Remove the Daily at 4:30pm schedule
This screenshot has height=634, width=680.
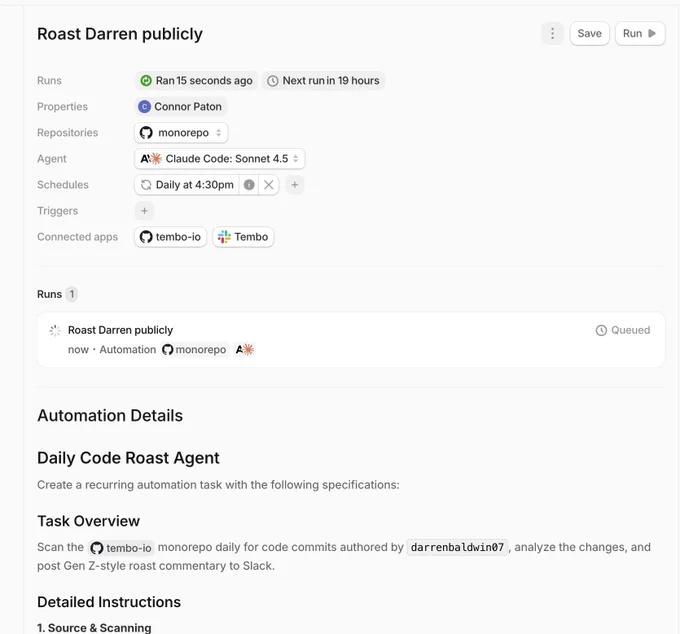click(x=269, y=185)
